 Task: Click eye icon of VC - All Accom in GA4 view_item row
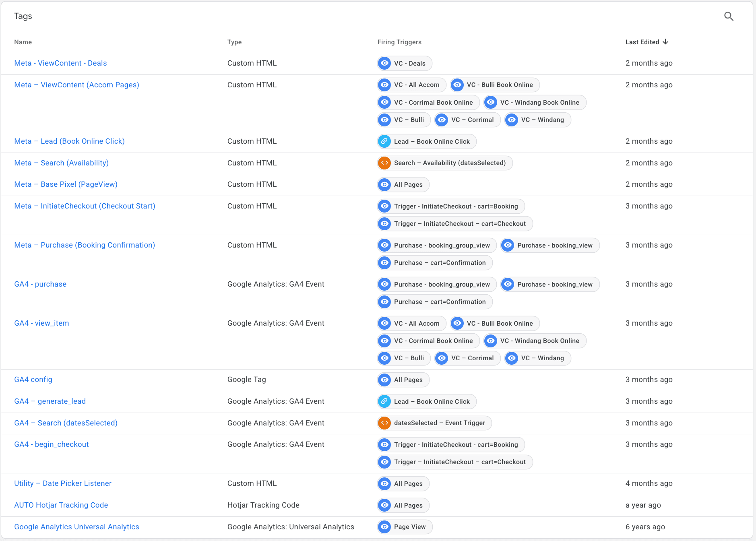click(x=385, y=323)
